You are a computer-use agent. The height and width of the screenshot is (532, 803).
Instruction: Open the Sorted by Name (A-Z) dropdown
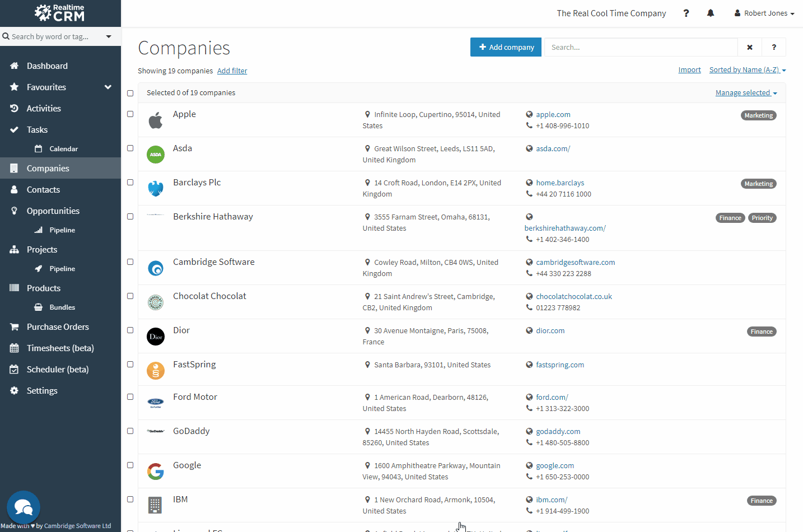pos(748,70)
